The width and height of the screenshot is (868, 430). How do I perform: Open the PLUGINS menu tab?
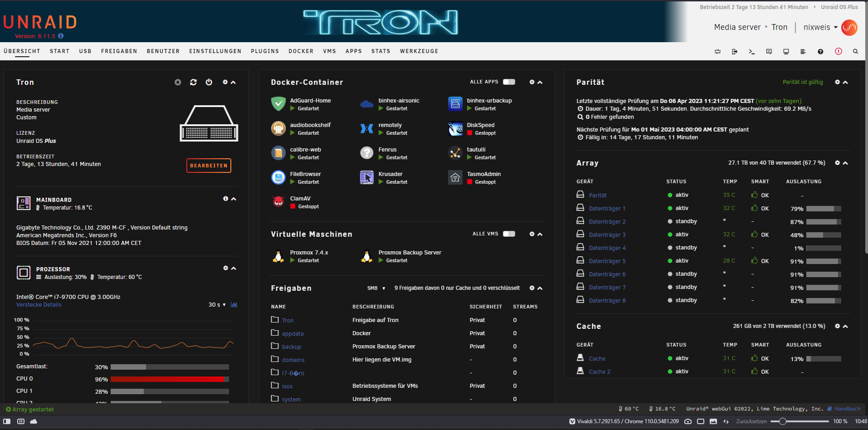tap(265, 51)
